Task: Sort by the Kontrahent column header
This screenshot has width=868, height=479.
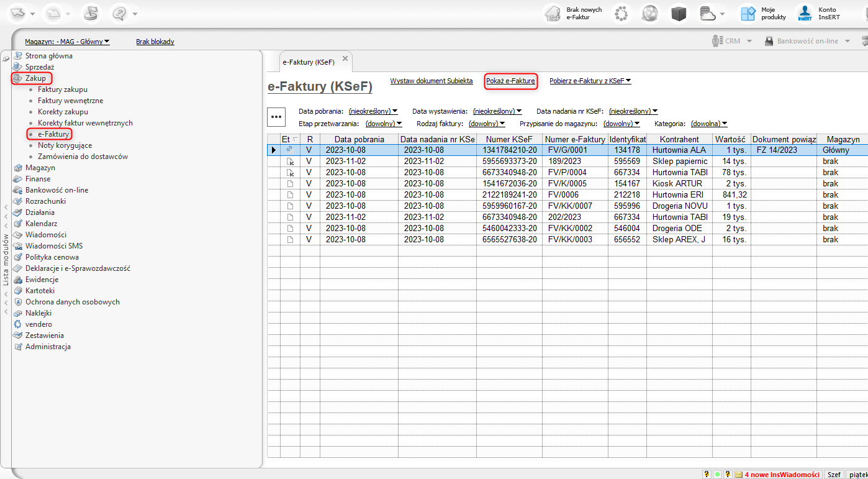Action: coord(679,140)
